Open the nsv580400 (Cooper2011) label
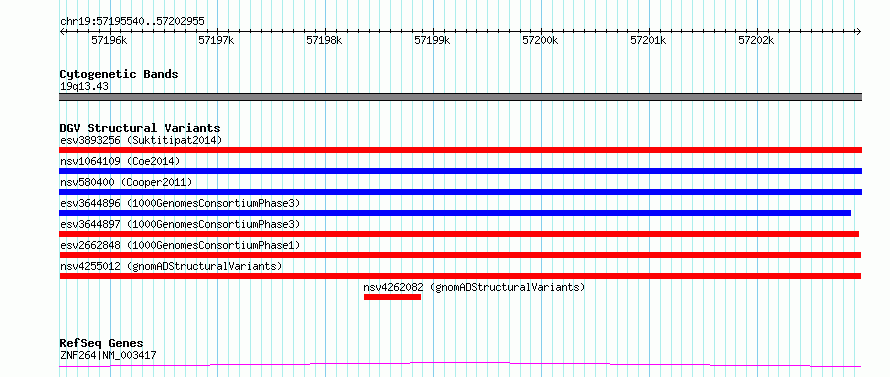The height and width of the screenshot is (377, 890). click(126, 182)
